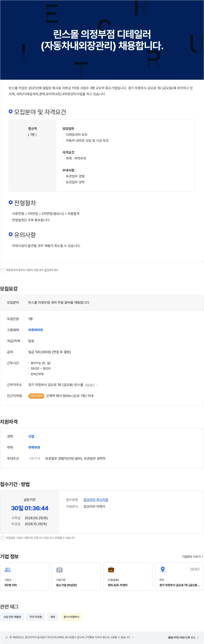Select the 세차 tag
Viewport: 204px width, 644px height.
click(53, 617)
